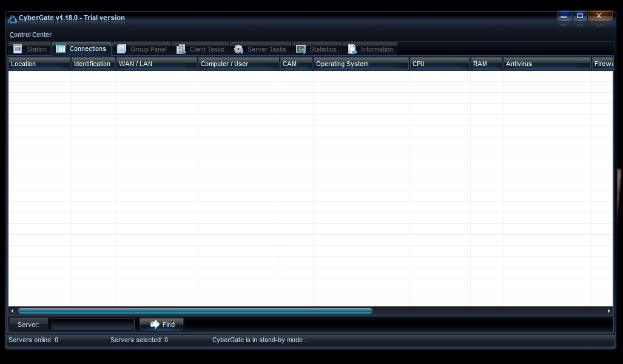Image resolution: width=623 pixels, height=364 pixels.
Task: Minimize the CyberGate window
Action: 564,16
